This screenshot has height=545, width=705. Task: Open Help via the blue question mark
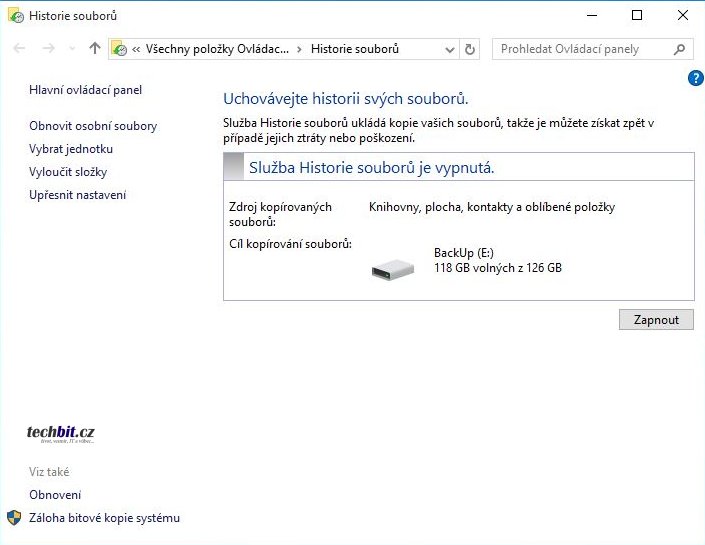[696, 78]
